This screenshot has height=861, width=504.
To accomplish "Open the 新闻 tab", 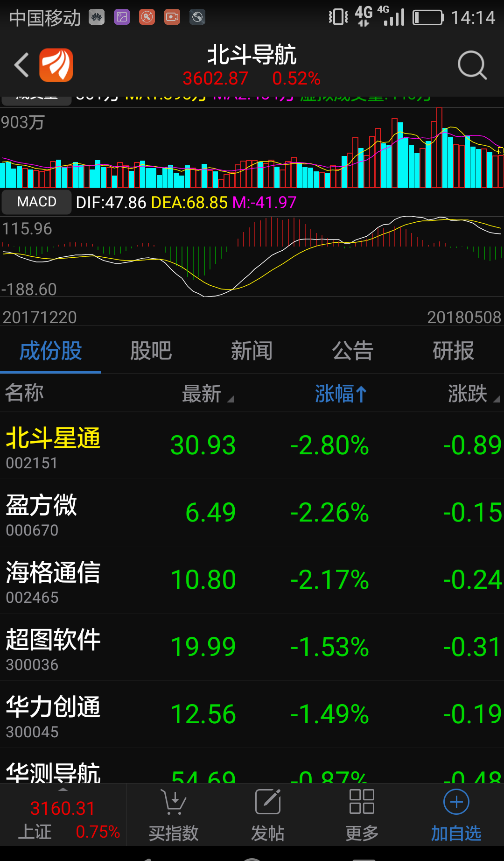I will click(252, 351).
